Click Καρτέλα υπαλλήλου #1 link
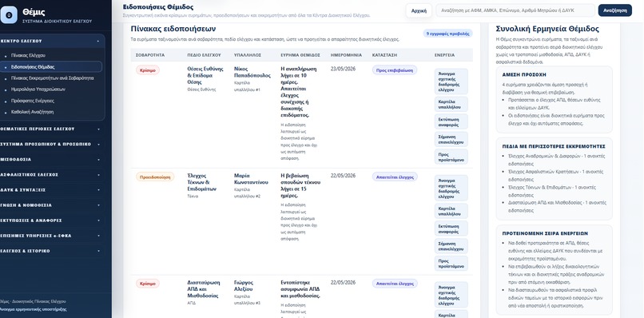The width and height of the screenshot is (644, 318). click(247, 86)
